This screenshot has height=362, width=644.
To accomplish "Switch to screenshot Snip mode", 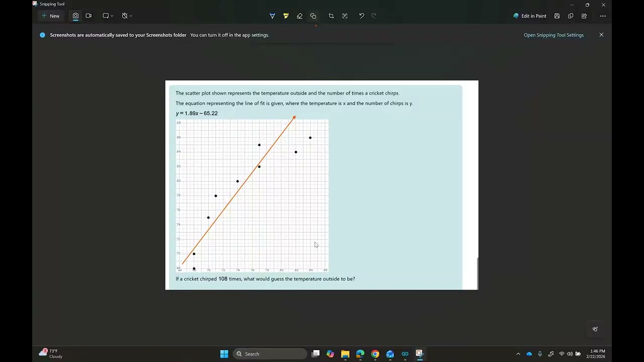I will pos(75,16).
